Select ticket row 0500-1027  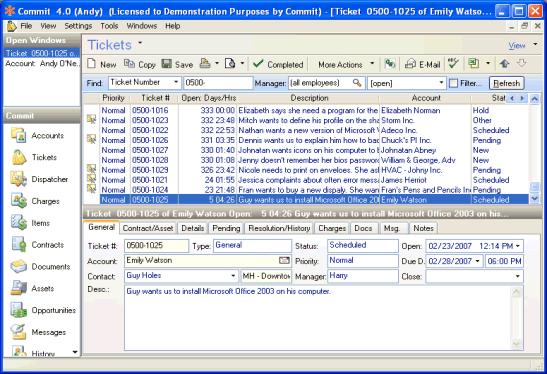[x=307, y=150]
